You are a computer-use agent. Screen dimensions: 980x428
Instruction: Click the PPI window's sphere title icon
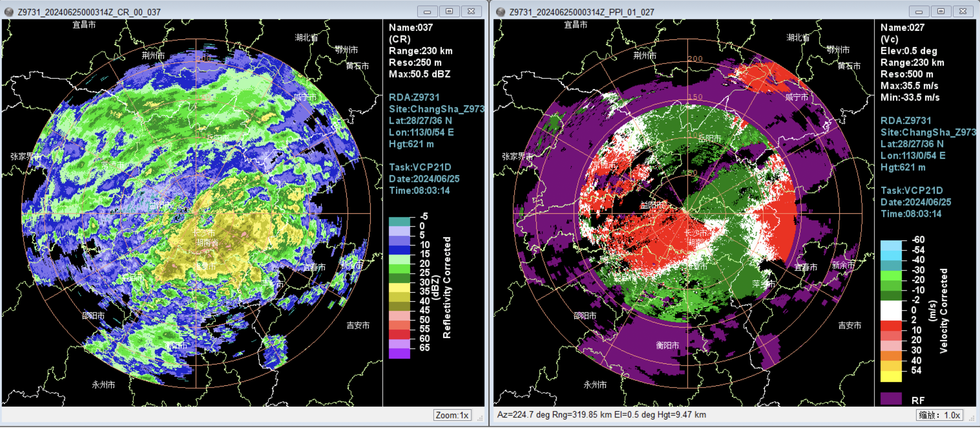pyautogui.click(x=500, y=12)
